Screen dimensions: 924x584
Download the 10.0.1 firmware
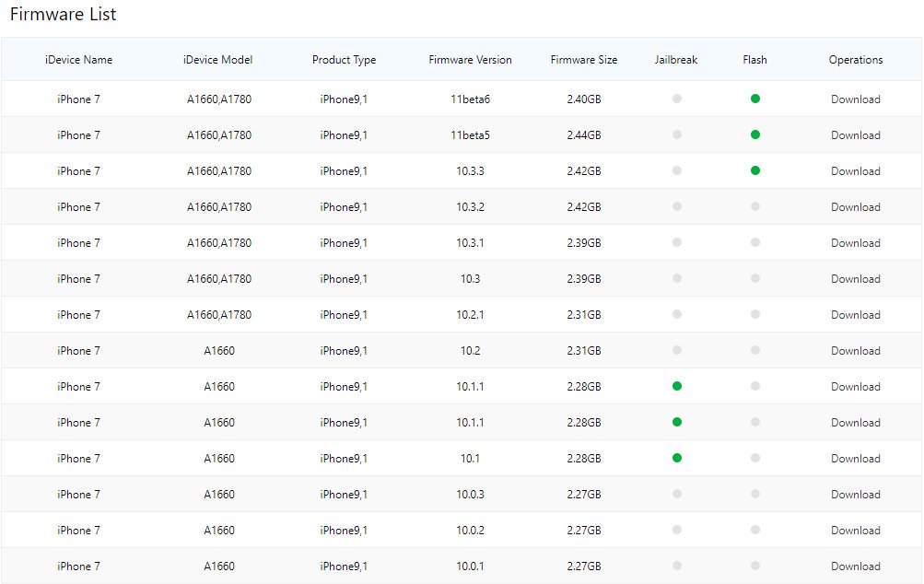(855, 566)
